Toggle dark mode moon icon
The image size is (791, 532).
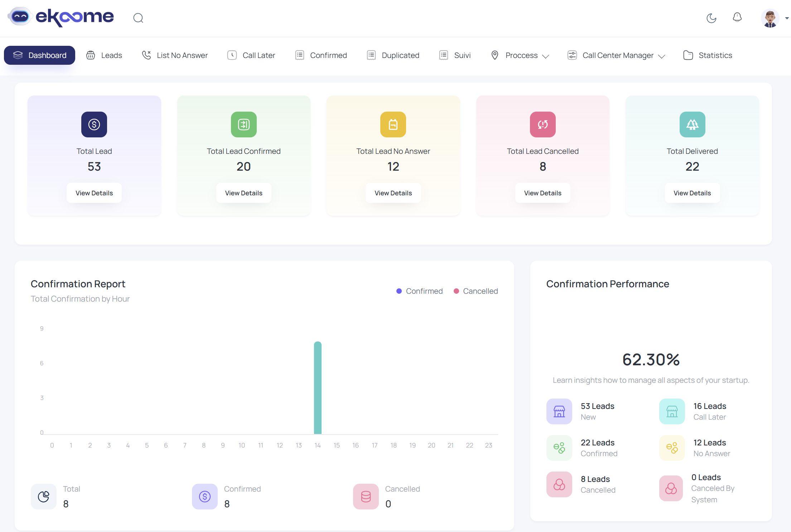[711, 18]
